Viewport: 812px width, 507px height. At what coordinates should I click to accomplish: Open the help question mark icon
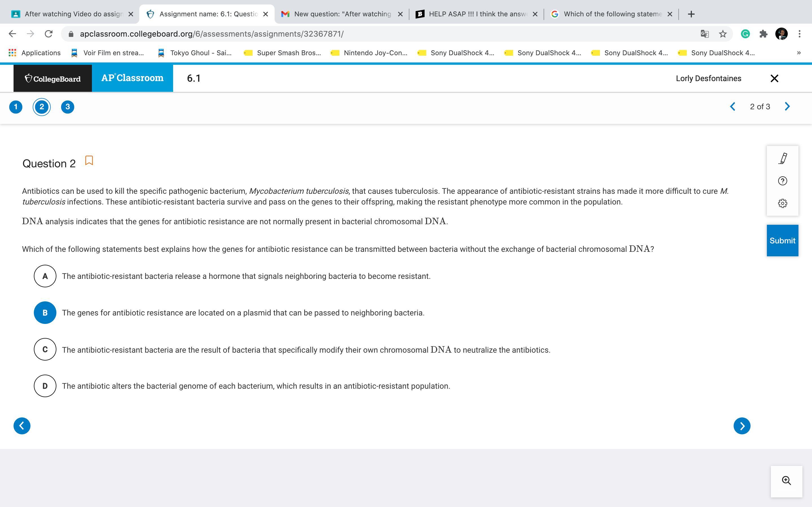click(x=782, y=181)
